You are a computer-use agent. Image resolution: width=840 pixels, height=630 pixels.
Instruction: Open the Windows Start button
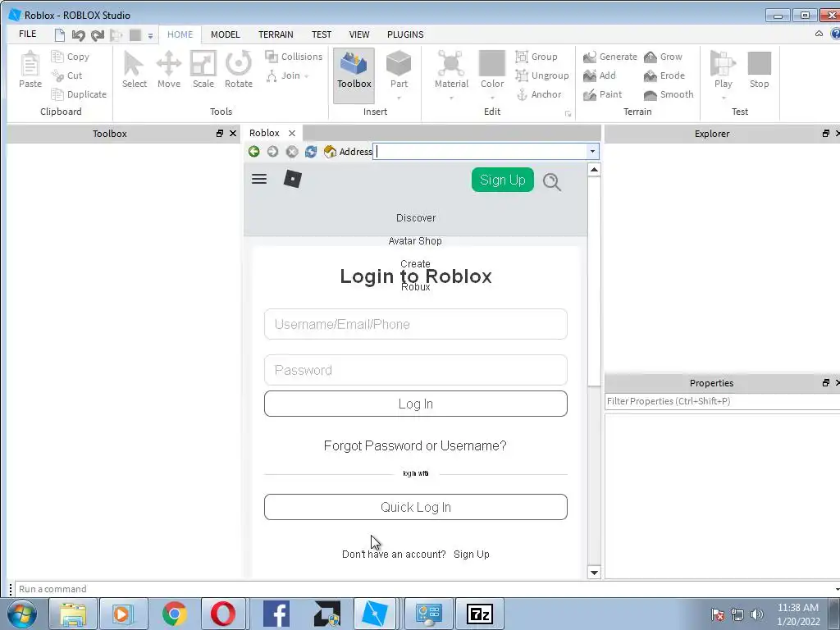(21, 614)
